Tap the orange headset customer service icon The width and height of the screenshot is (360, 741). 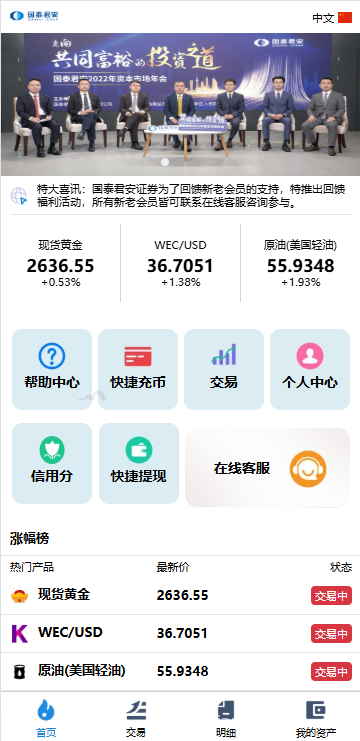[x=308, y=469]
